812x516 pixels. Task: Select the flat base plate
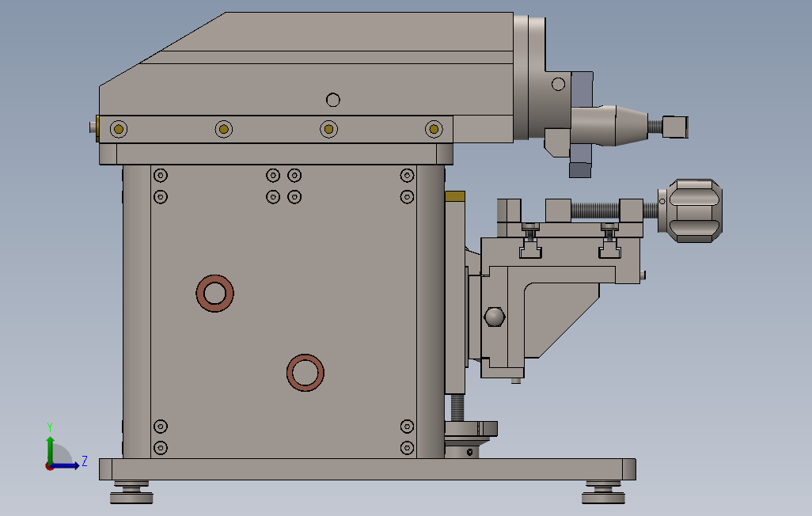coord(367,469)
